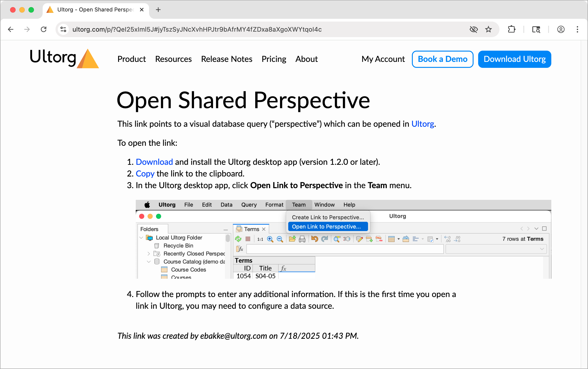Viewport: 588px width, 369px height.
Task: Click Product in the site navigation
Action: pos(132,59)
